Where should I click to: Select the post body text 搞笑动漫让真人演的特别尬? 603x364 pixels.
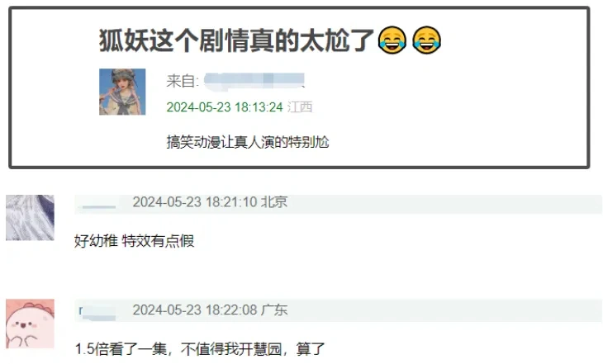point(248,142)
